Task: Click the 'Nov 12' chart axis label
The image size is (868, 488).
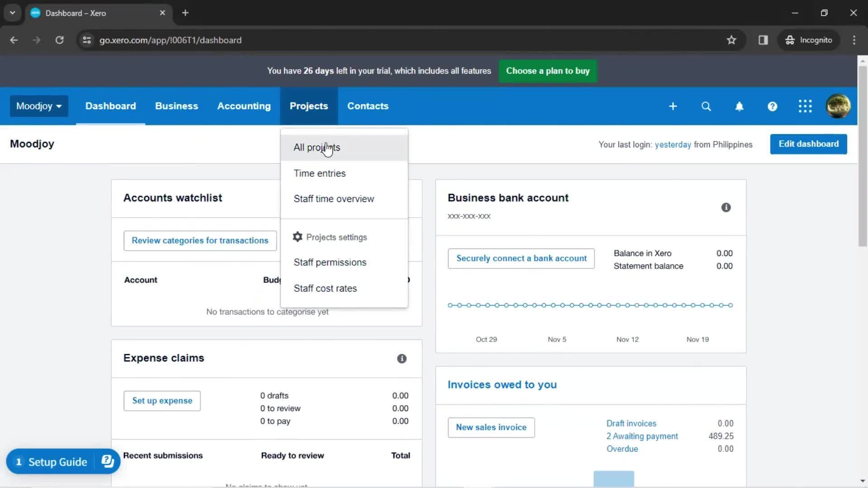Action: (x=627, y=339)
